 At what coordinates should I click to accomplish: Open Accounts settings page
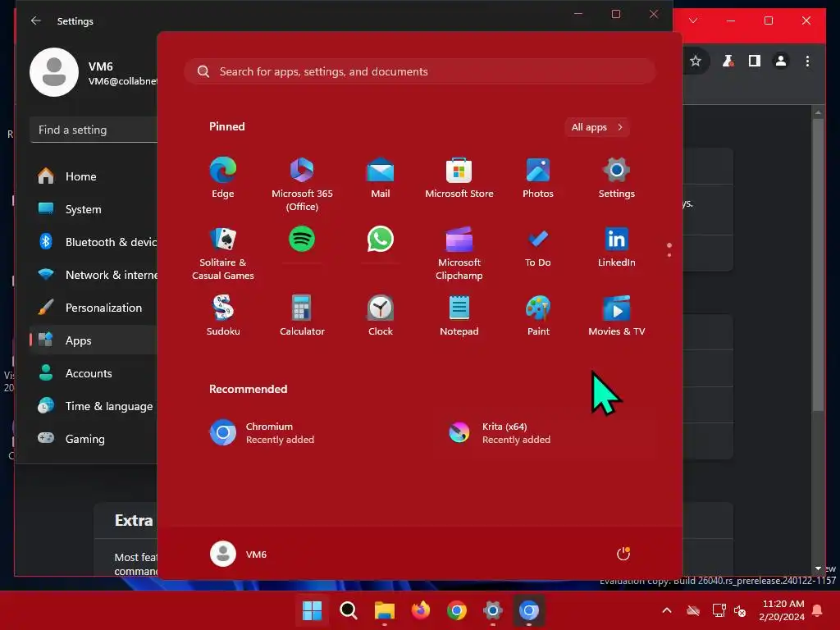[94, 373]
